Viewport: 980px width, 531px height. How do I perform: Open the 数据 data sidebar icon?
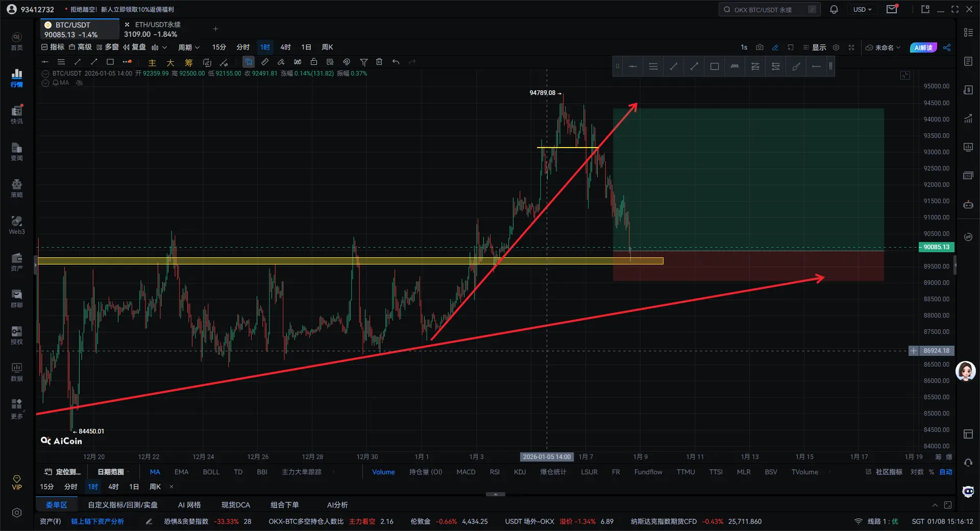click(x=17, y=372)
